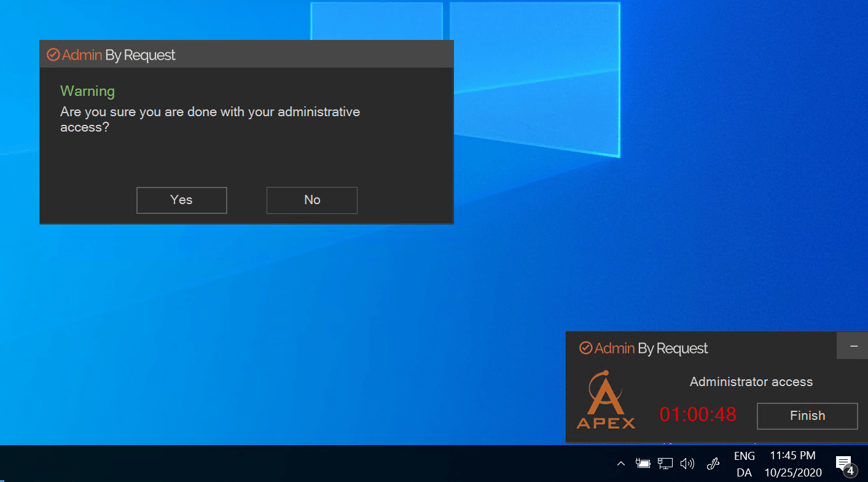Open the ENG language indicator menu
Viewport: 868px width, 482px height.
744,456
